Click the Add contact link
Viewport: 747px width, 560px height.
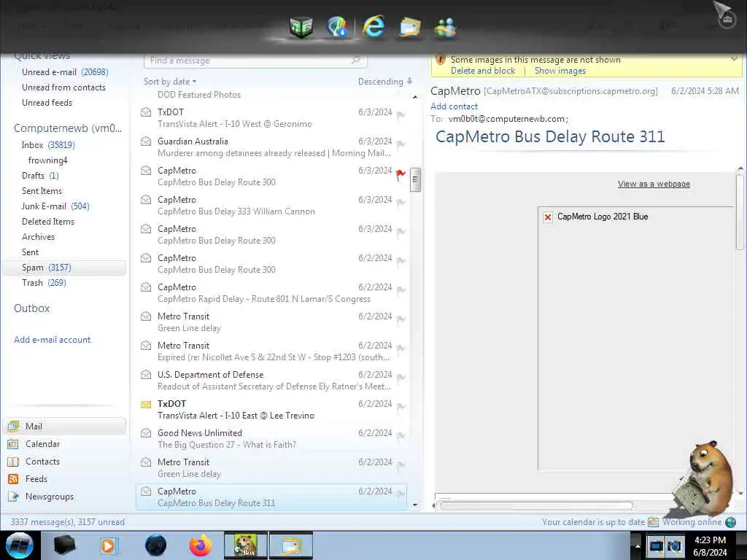pos(454,106)
